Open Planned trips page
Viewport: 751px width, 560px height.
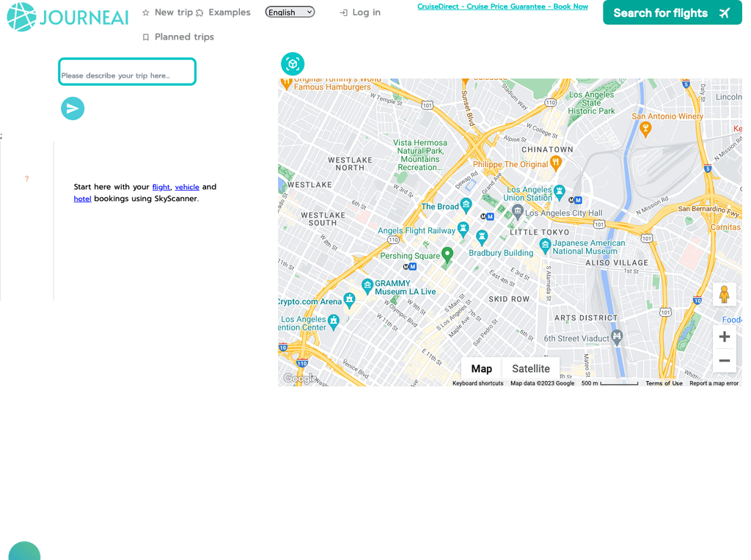178,37
